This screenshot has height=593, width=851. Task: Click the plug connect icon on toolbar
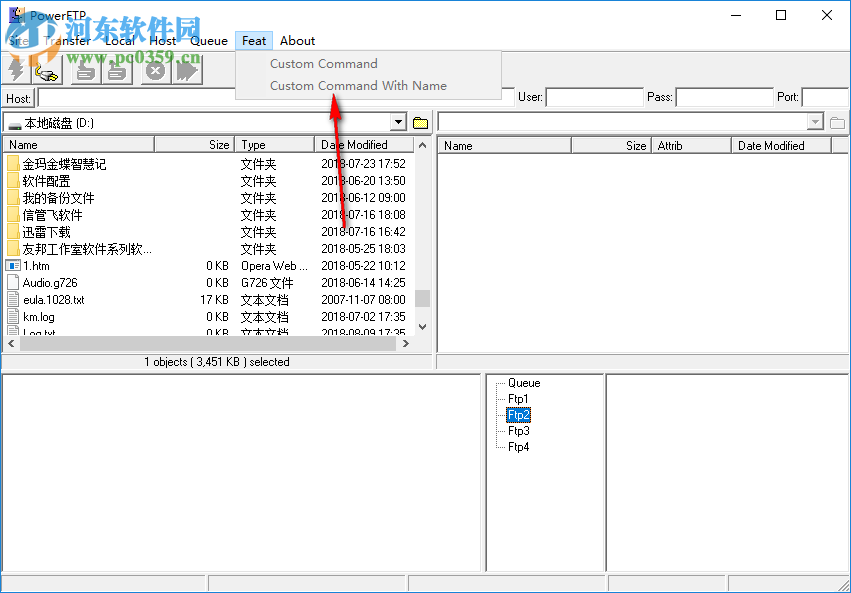(45, 71)
